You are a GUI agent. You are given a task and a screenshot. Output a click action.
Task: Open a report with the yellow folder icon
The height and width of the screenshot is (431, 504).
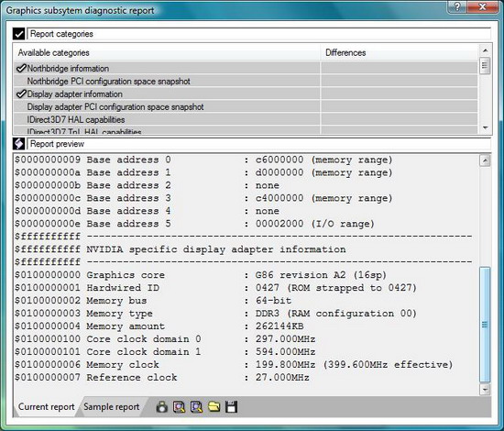214,407
